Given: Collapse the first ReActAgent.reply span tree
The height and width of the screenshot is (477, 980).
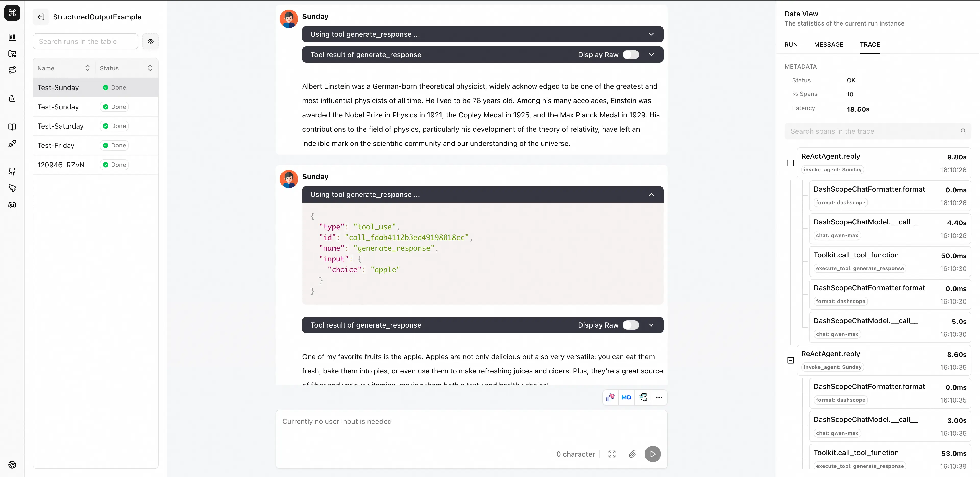Looking at the screenshot, I should point(791,163).
